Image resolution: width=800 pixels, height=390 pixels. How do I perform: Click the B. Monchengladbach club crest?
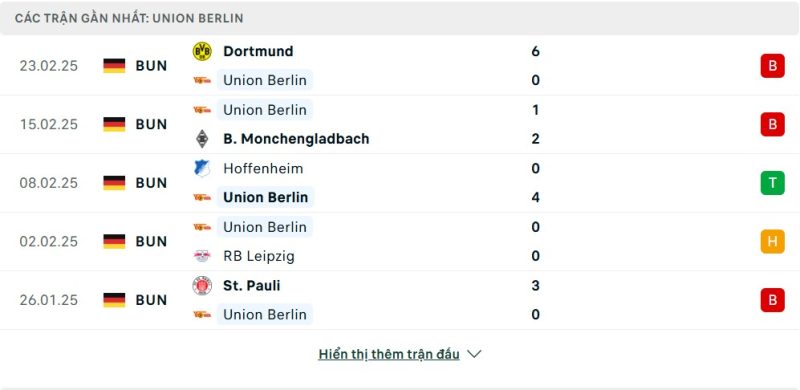(x=202, y=139)
